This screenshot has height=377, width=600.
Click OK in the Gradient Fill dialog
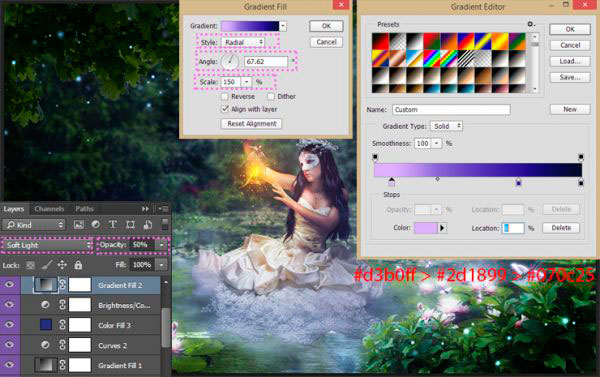pyautogui.click(x=326, y=26)
